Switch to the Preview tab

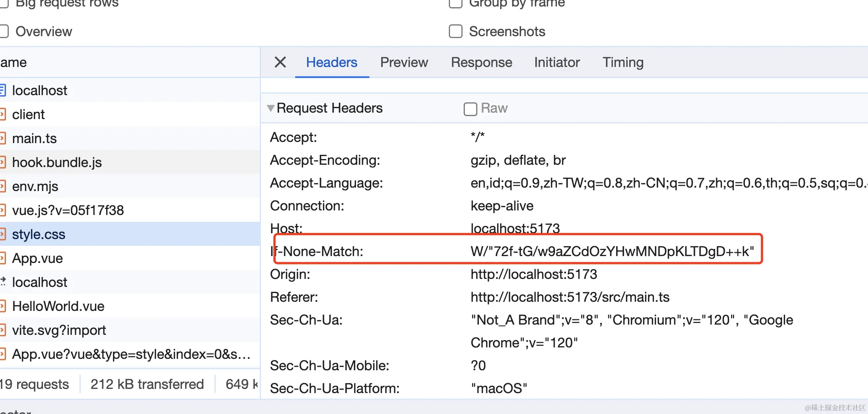click(404, 62)
